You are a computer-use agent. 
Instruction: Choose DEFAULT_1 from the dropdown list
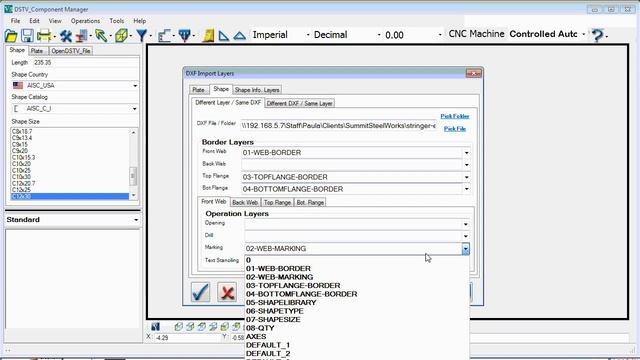pyautogui.click(x=268, y=345)
